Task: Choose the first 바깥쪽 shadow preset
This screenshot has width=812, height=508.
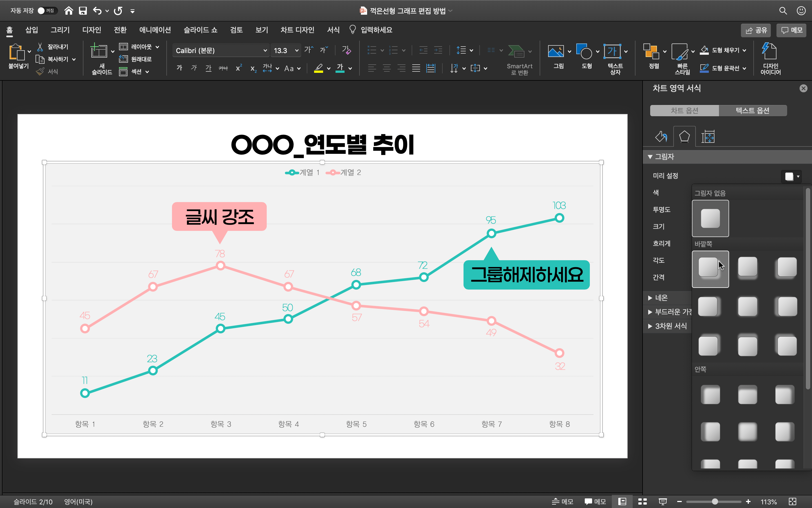Action: click(710, 269)
